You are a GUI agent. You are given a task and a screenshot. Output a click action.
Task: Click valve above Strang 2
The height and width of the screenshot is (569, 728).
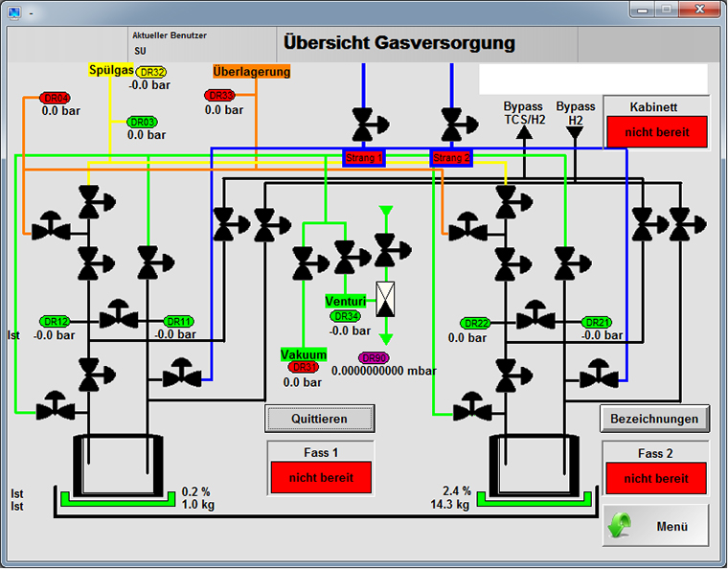click(x=459, y=125)
